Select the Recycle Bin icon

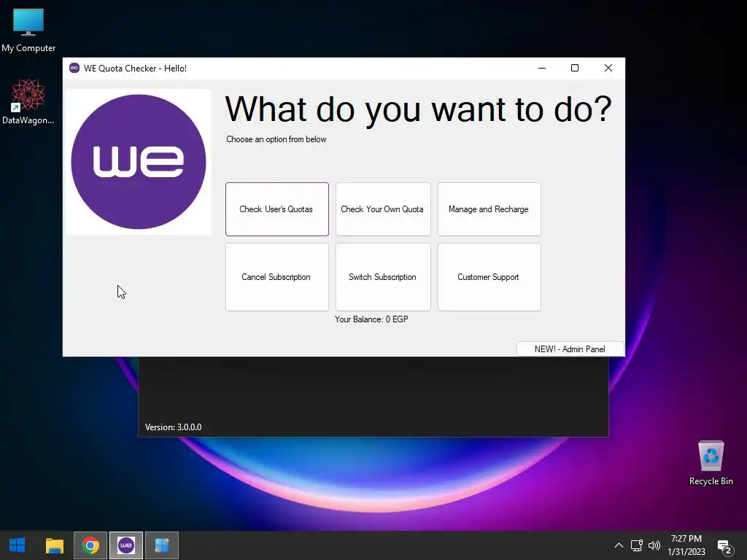click(711, 463)
